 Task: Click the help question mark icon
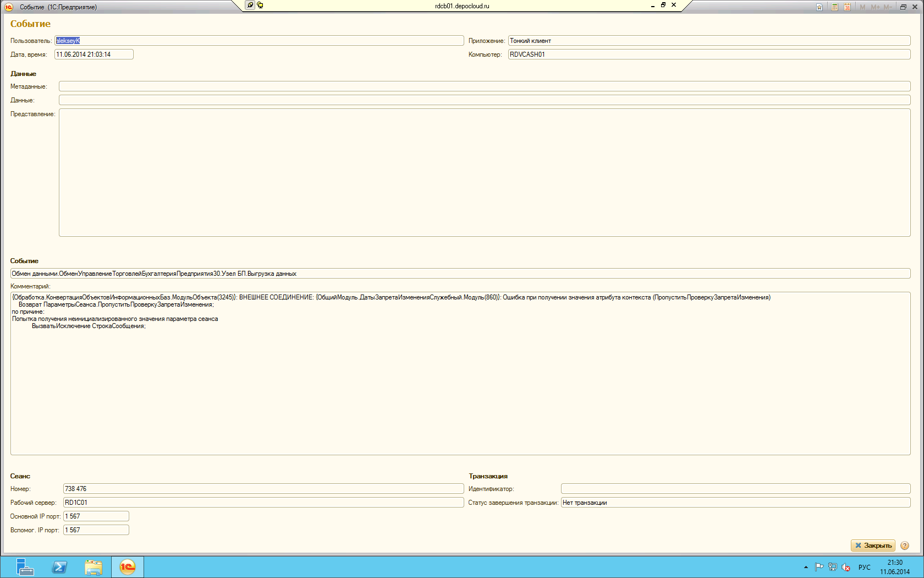coord(905,546)
